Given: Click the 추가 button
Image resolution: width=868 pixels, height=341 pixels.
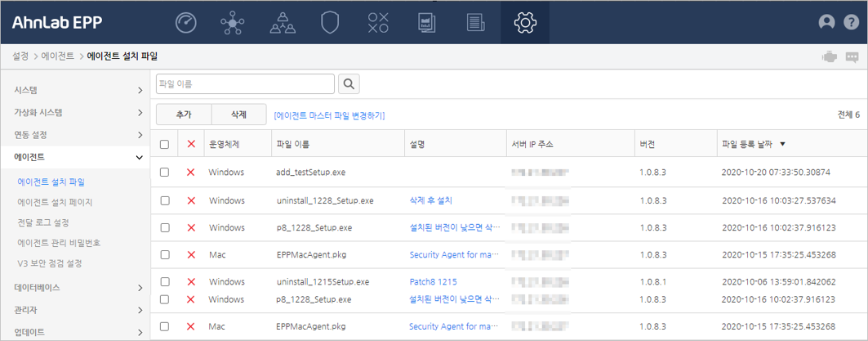Looking at the screenshot, I should tap(184, 115).
